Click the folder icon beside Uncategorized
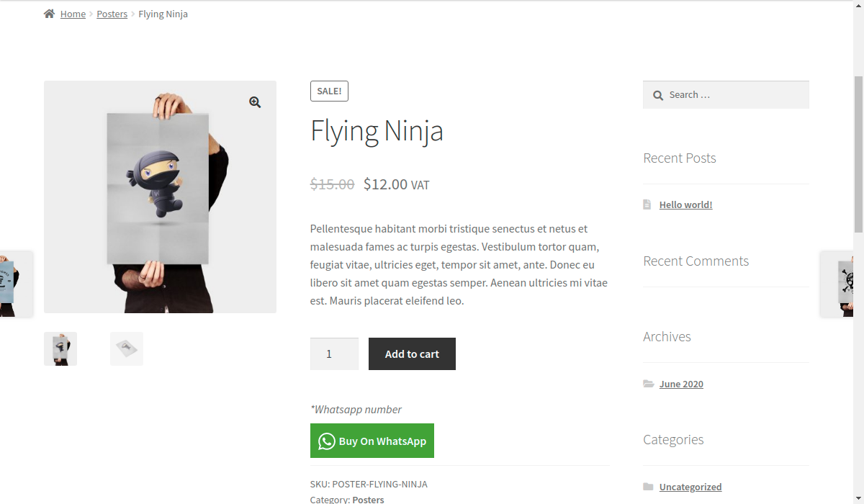The image size is (864, 504). point(648,487)
